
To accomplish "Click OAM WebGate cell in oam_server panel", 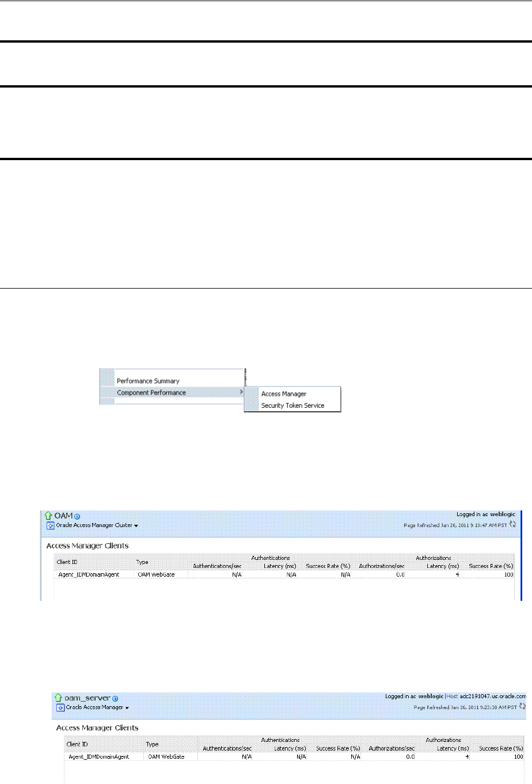I will pos(166,757).
